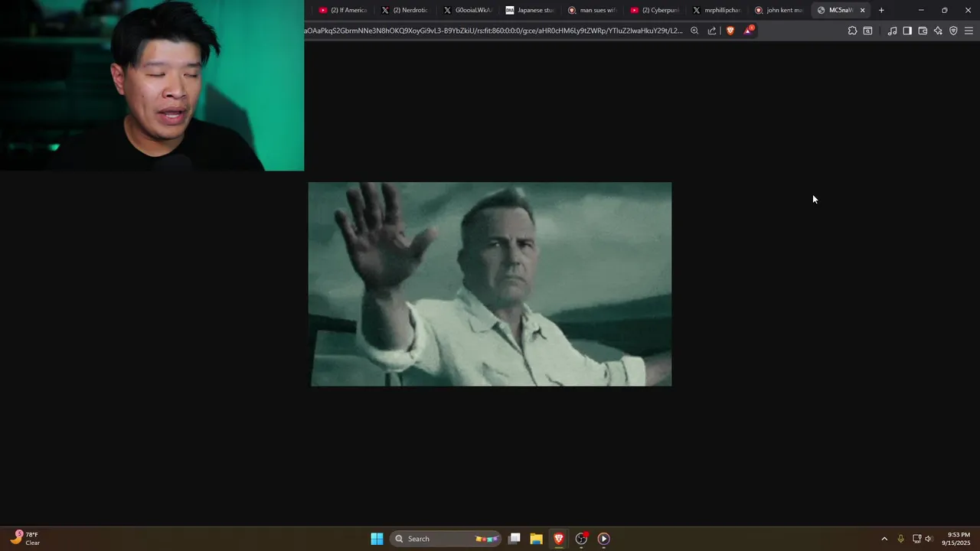Open the 'Japanese stu' tab
Viewport: 980px width, 551px height.
click(x=529, y=10)
